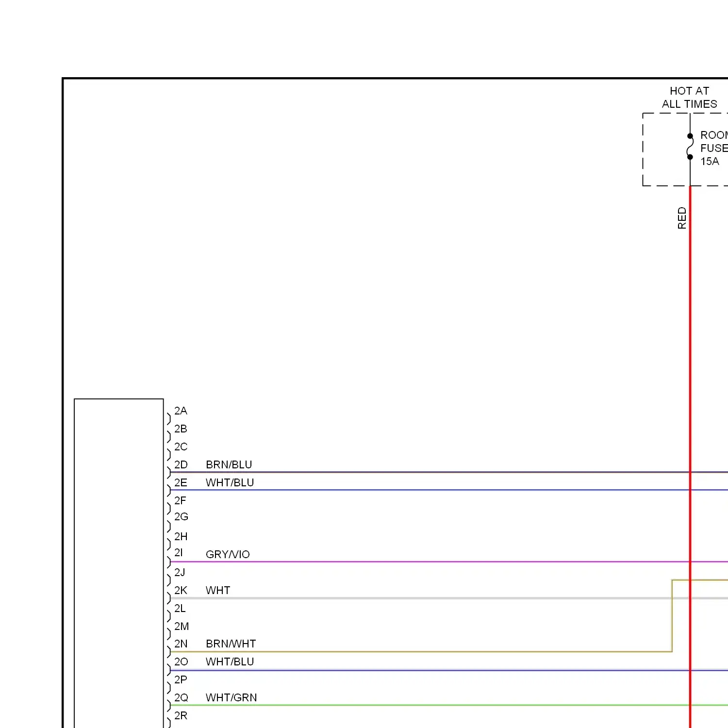The image size is (728, 728).
Task: Click the WHT/BLU label at pin 2O
Action: click(x=230, y=662)
